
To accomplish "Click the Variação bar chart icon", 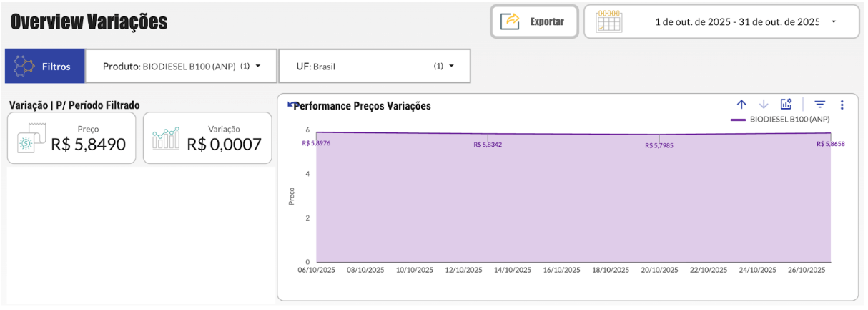I will coord(166,139).
